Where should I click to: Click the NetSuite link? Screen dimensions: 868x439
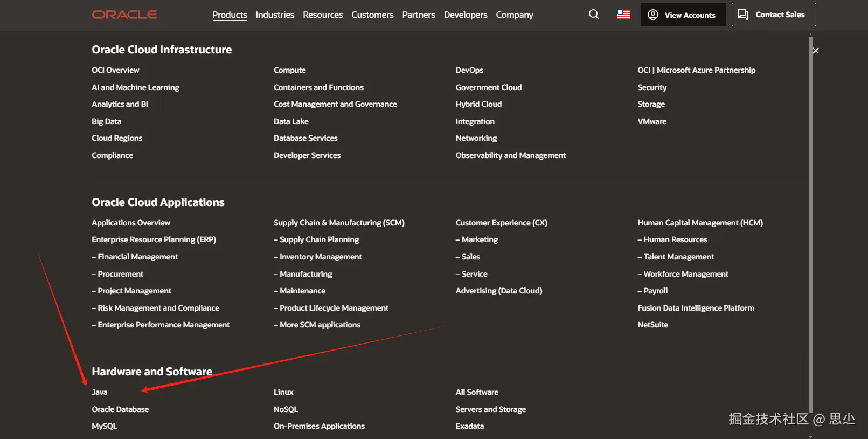coord(652,325)
